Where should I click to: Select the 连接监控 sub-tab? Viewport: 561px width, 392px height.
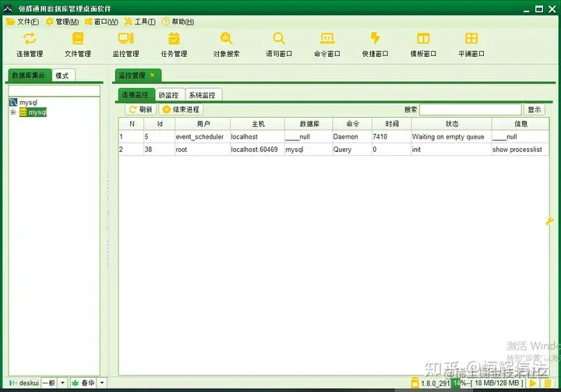coord(136,95)
